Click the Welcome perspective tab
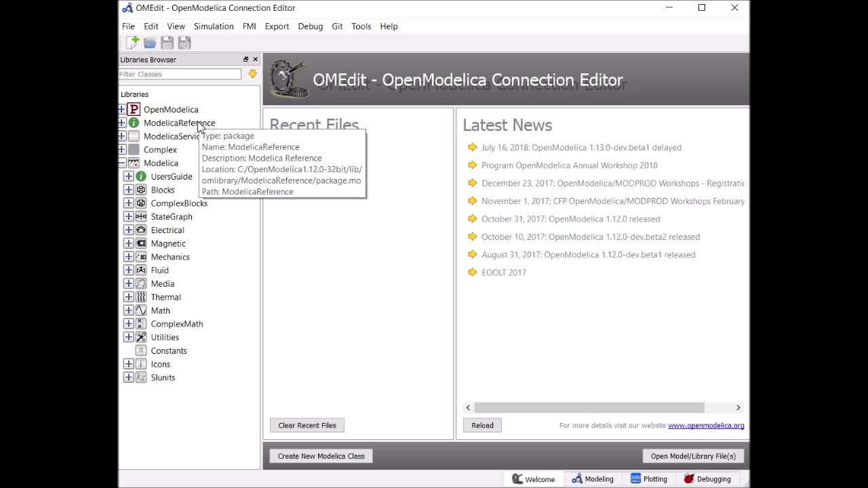Viewport: 868px width, 488px height. point(533,479)
